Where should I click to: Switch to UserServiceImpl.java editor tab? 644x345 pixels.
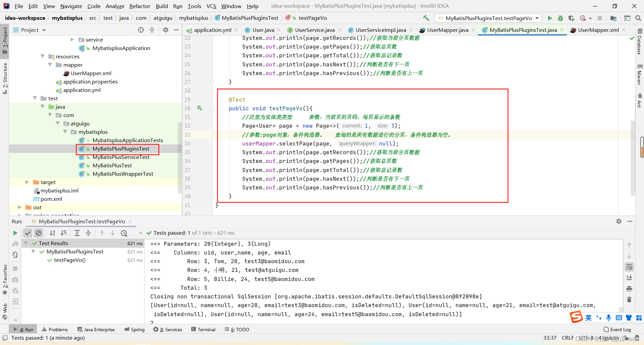point(380,30)
